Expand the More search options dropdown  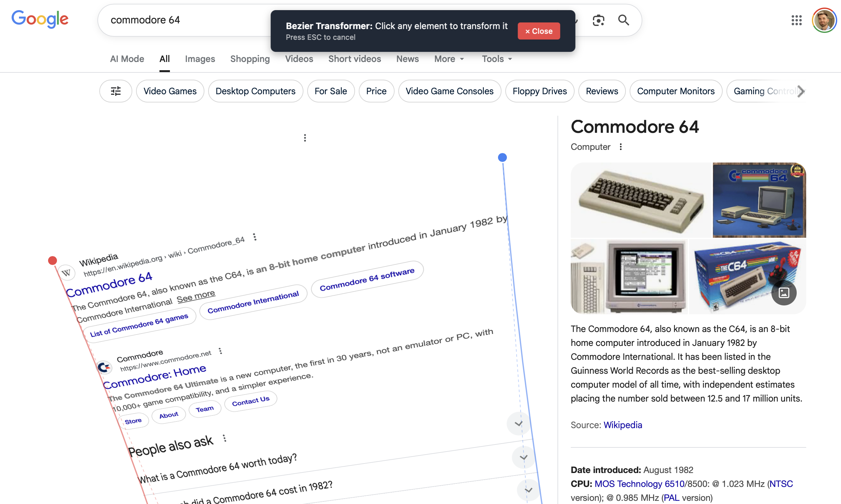(x=449, y=59)
